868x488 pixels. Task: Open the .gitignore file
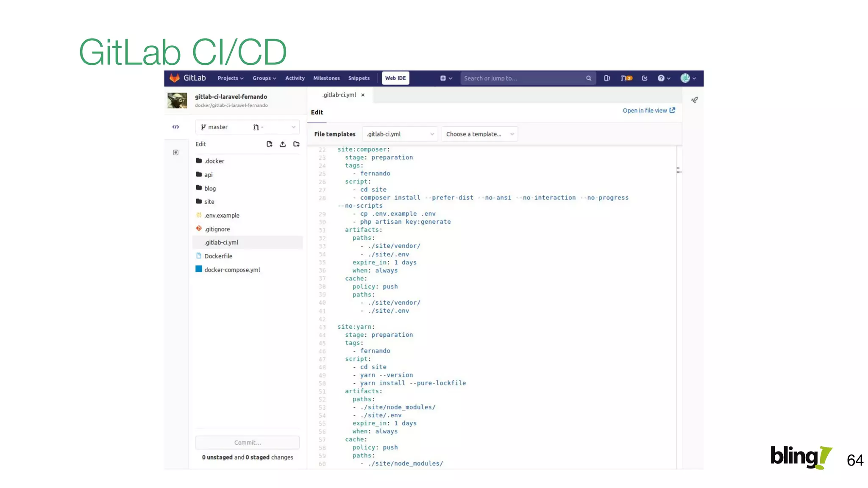[x=213, y=229]
